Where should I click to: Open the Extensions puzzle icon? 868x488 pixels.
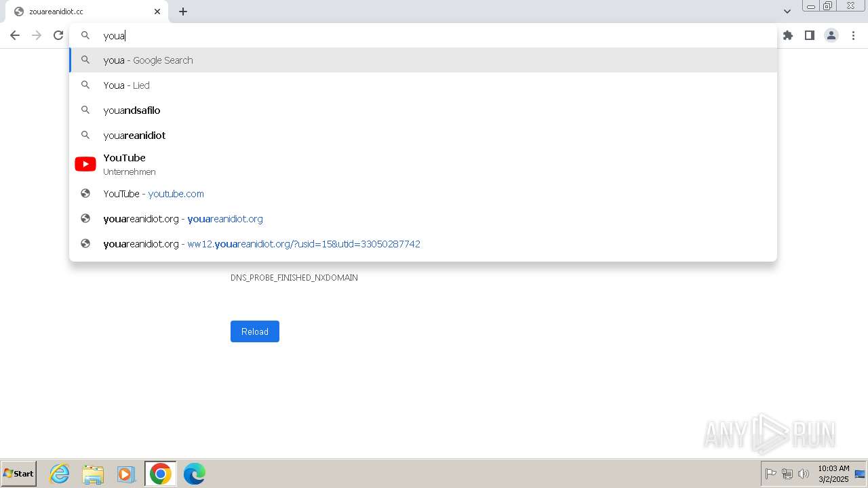(x=788, y=35)
